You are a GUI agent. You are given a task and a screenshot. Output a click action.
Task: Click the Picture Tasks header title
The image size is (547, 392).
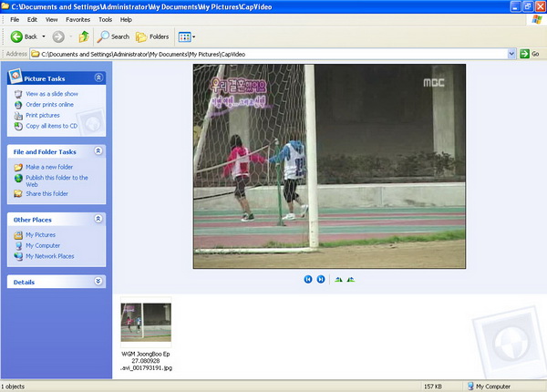45,78
